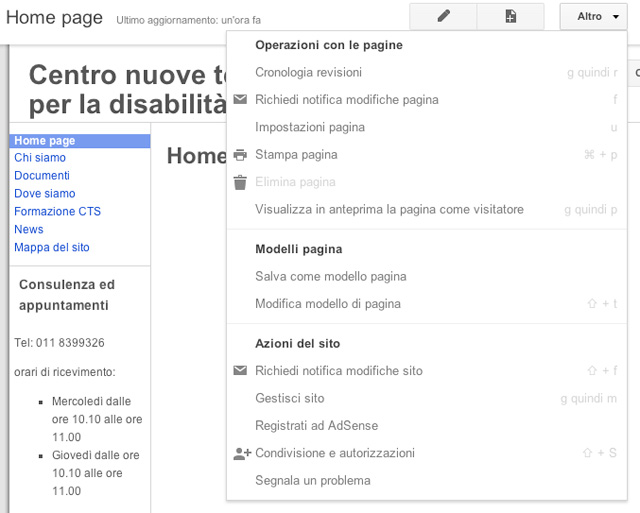The width and height of the screenshot is (640, 513).
Task: Click the pencil edit page icon
Action: pos(443,17)
